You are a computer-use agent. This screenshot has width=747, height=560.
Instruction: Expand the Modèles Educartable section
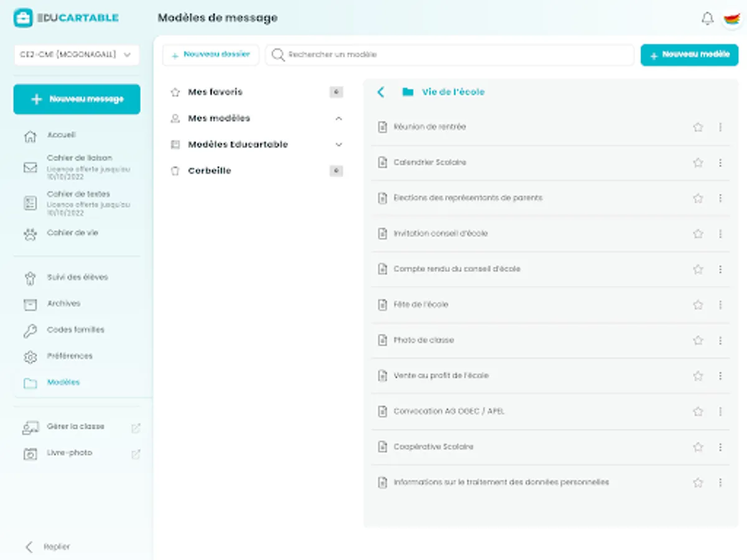339,144
